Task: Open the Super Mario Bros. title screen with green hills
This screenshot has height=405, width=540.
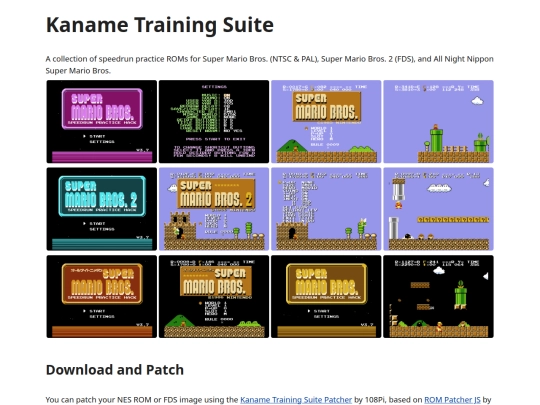Action: 326,122
